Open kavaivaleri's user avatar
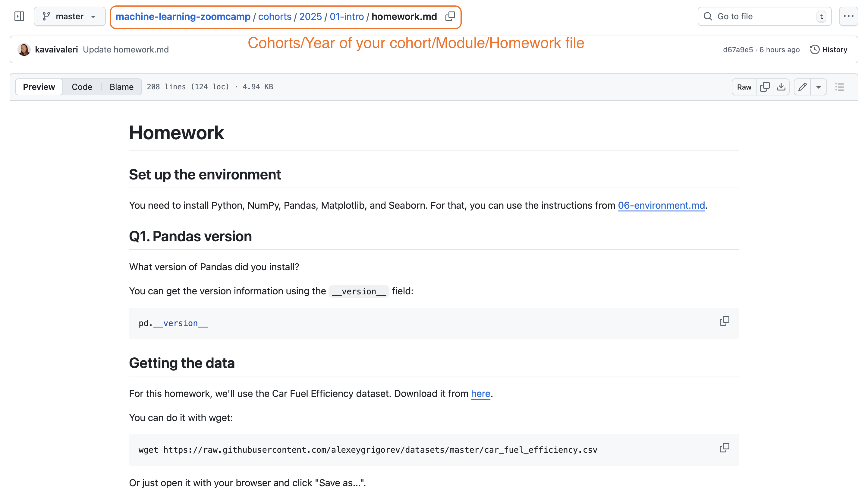 point(24,49)
